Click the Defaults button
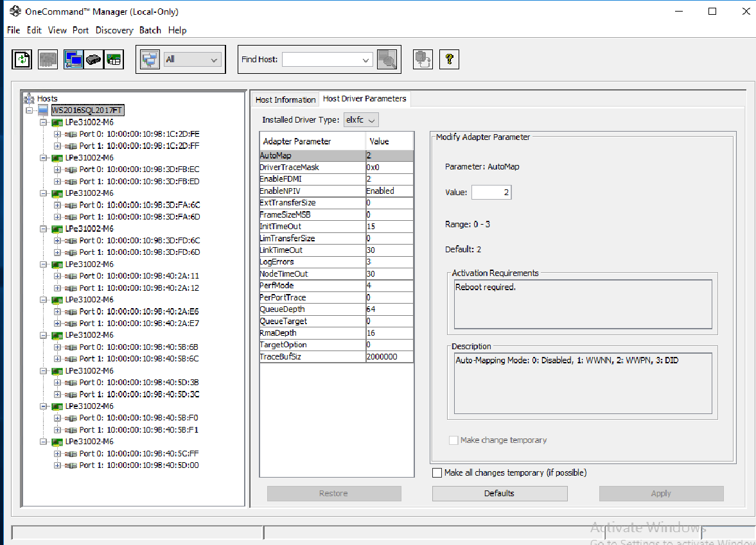 (x=500, y=493)
